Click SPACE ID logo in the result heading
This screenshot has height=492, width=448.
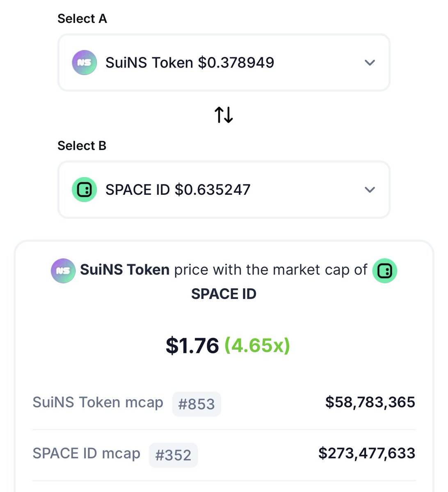(x=384, y=271)
